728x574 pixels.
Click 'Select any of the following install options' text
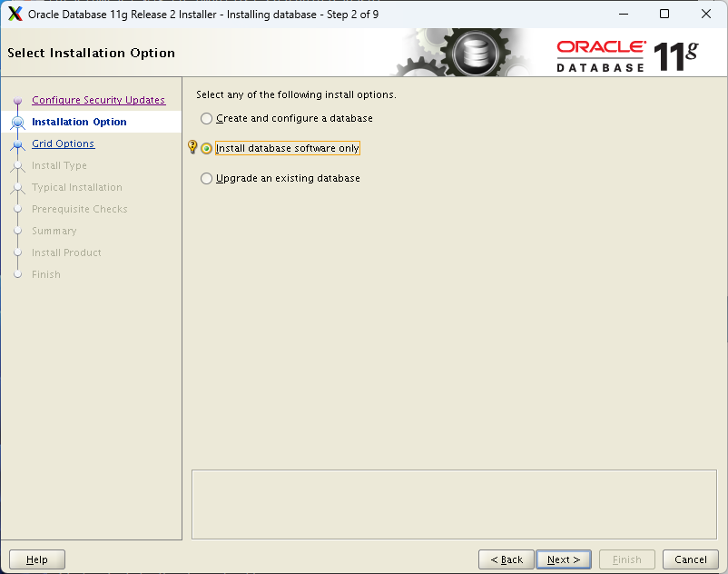[x=296, y=94]
